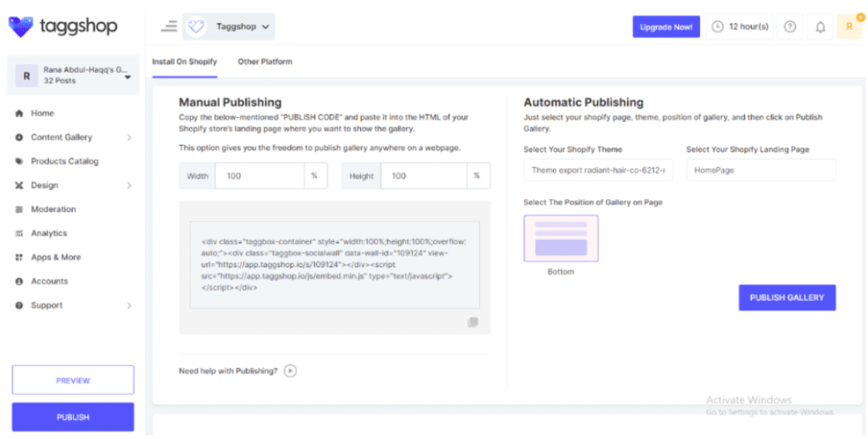Image resolution: width=868 pixels, height=439 pixels.
Task: Open the help question mark icon
Action: [790, 27]
